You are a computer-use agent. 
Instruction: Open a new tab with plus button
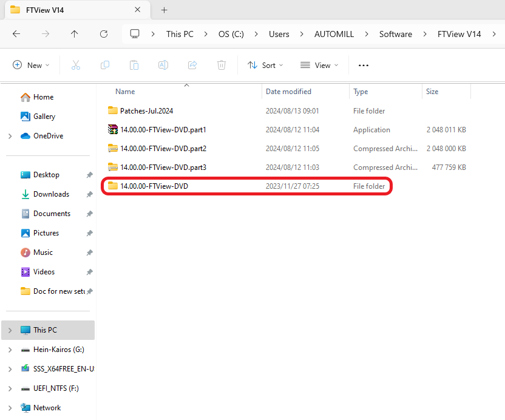(x=164, y=10)
